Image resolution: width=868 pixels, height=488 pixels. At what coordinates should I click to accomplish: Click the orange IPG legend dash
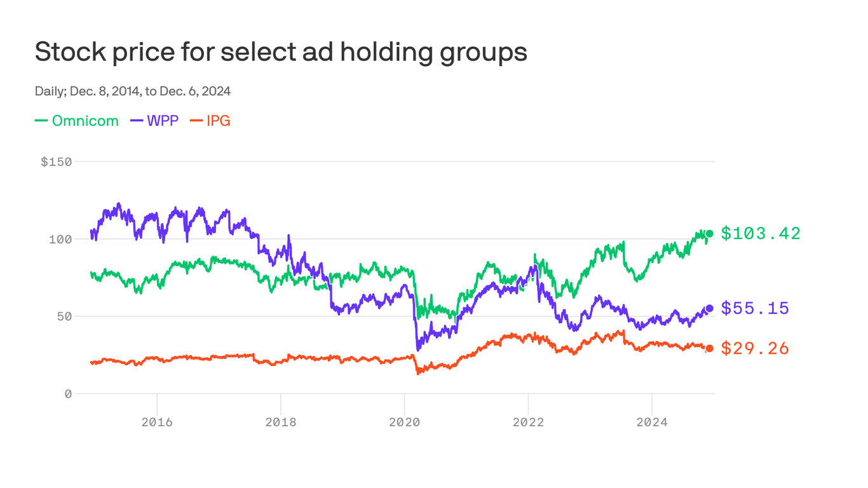(196, 121)
